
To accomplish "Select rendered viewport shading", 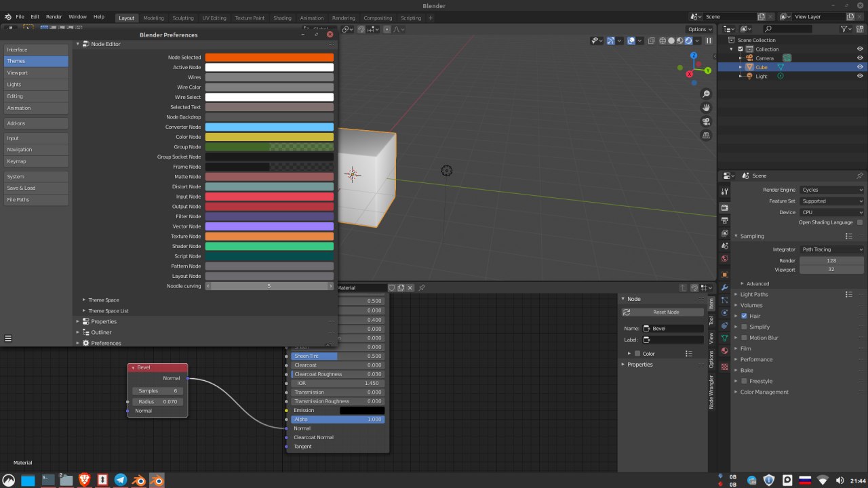I will point(688,41).
